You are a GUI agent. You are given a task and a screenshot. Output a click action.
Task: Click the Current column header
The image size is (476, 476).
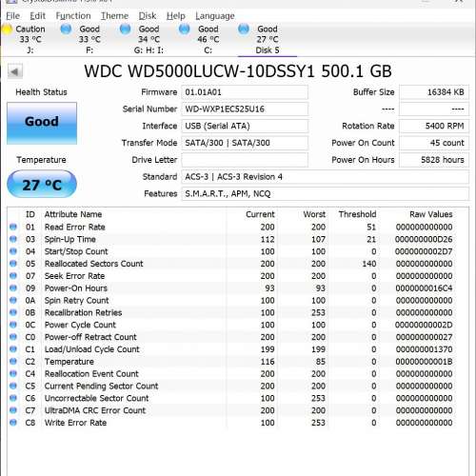click(x=260, y=214)
